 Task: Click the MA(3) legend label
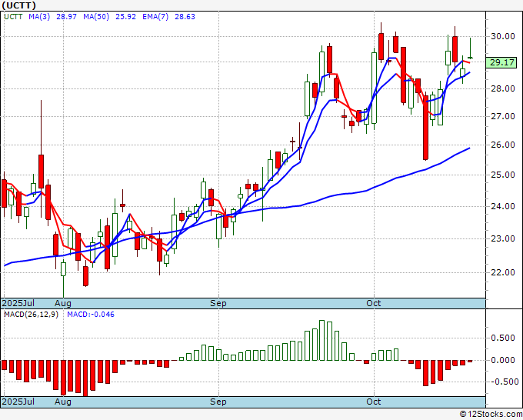pyautogui.click(x=39, y=17)
